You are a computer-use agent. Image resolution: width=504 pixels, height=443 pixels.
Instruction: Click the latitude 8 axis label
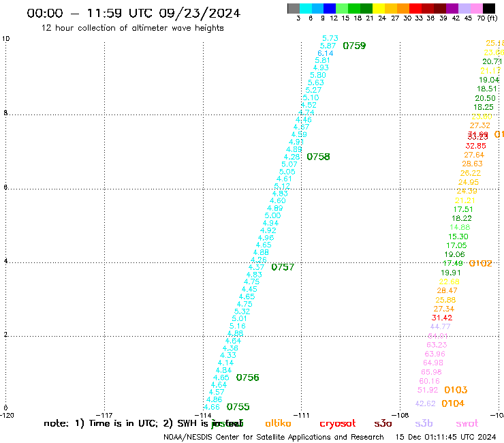coord(5,112)
